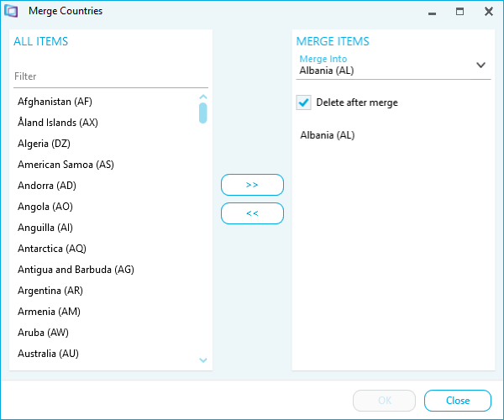Click the Merge Countries app icon
The width and height of the screenshot is (504, 420).
[x=13, y=13]
